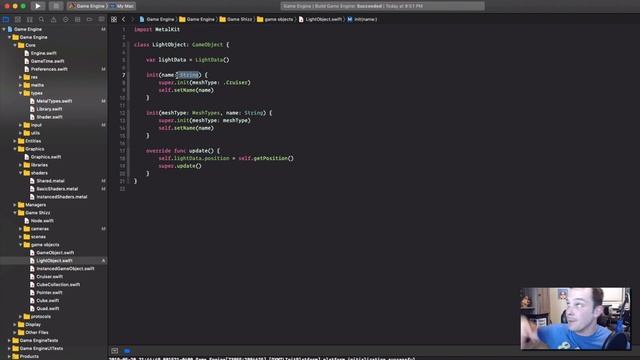640x360 pixels.
Task: Open the LightObject.swift breadcrumb item
Action: 320,20
